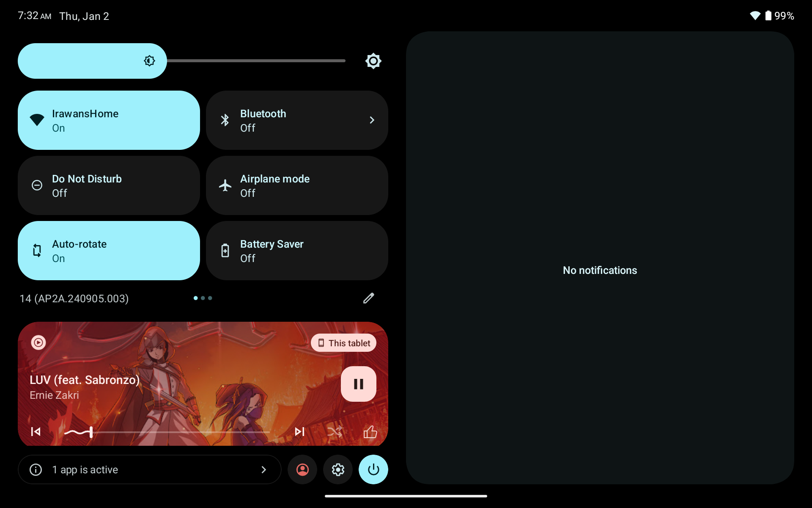Expand quick settings dot indicator pages

point(203,298)
